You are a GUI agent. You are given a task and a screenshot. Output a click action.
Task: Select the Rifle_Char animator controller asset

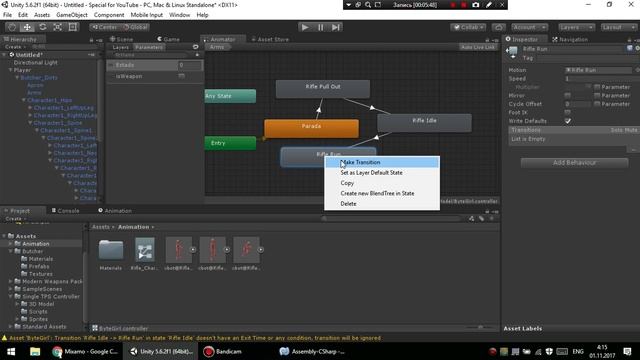coord(144,250)
